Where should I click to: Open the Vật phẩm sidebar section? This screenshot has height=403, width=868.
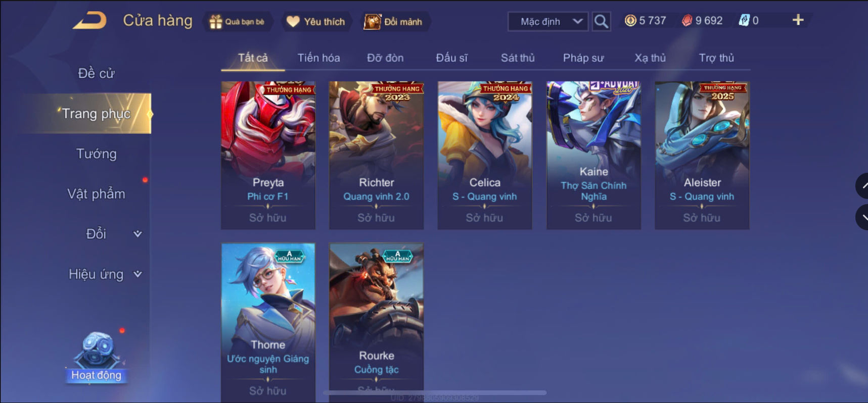click(96, 194)
